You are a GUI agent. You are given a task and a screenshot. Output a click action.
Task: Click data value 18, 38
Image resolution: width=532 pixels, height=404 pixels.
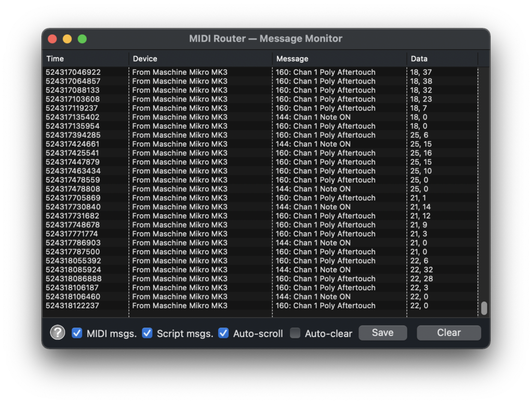[421, 81]
